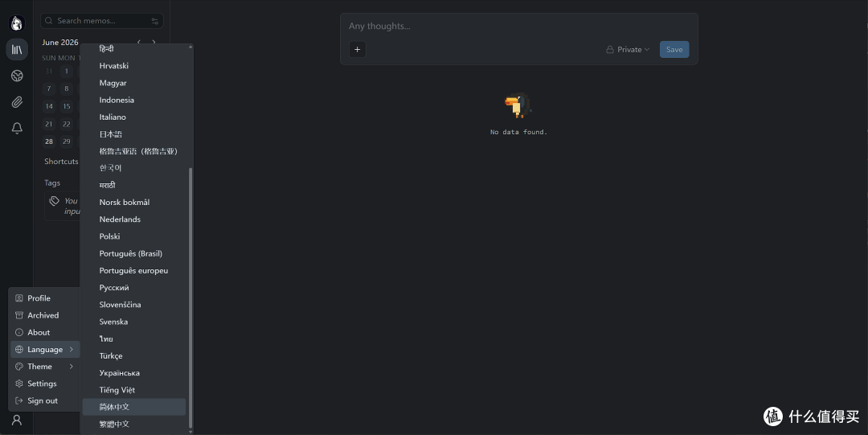Click the Any thoughts memo input
Screen dimensions: 868x435
click(518, 26)
